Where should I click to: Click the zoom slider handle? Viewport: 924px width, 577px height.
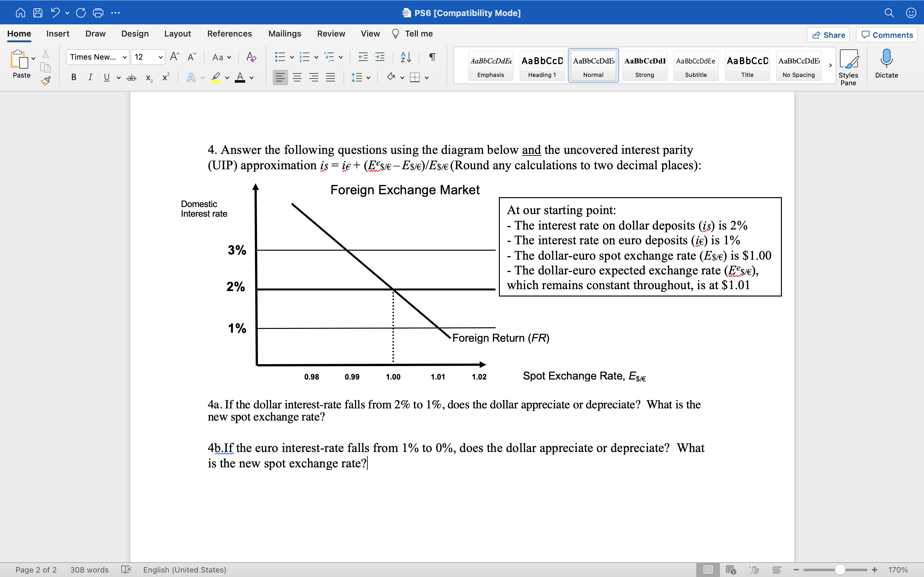tap(840, 570)
